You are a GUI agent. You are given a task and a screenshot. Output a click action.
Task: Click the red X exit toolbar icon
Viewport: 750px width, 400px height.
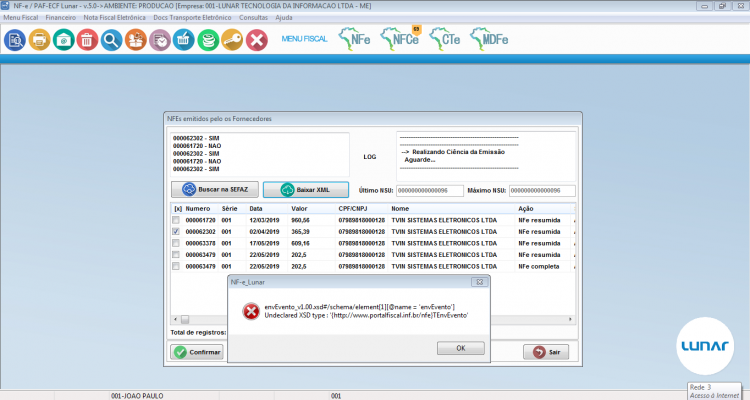click(x=257, y=40)
